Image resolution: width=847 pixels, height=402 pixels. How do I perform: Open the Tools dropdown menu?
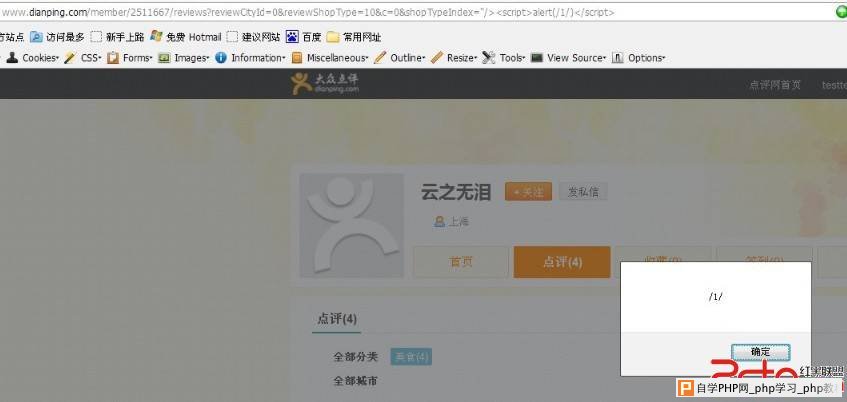[512, 57]
